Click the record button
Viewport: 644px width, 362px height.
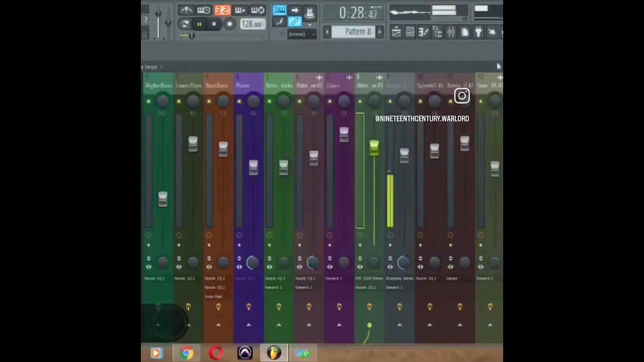(229, 24)
